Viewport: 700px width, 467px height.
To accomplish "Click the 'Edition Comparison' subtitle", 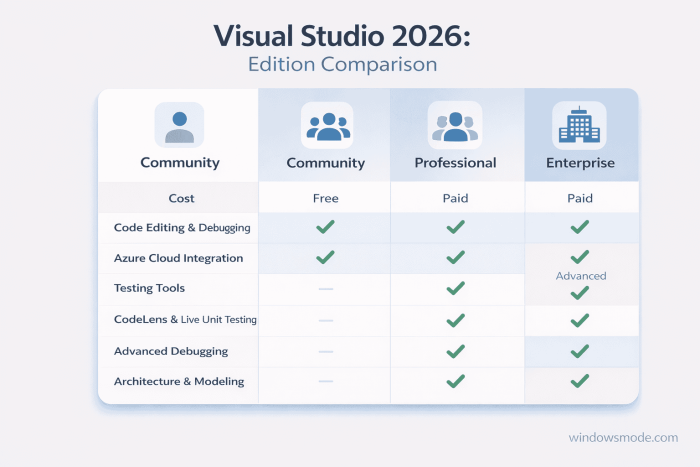I will pyautogui.click(x=342, y=64).
